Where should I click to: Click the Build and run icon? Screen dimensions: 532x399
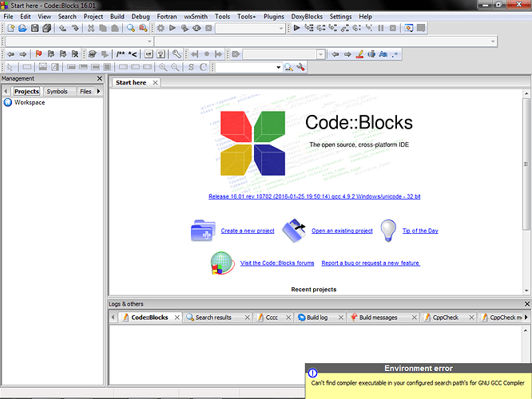coord(185,28)
